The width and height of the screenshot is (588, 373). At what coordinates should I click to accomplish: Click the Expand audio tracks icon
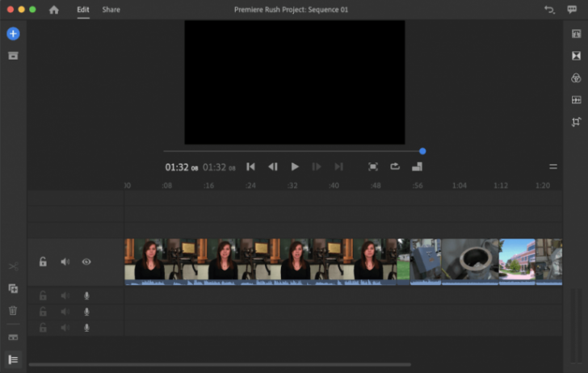(13, 337)
